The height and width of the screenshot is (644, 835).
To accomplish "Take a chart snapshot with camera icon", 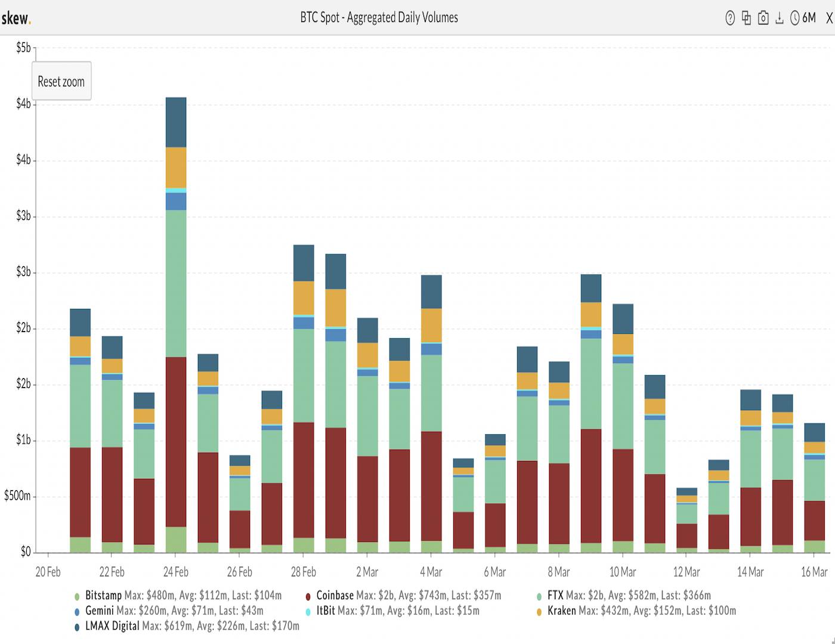I will tap(763, 18).
